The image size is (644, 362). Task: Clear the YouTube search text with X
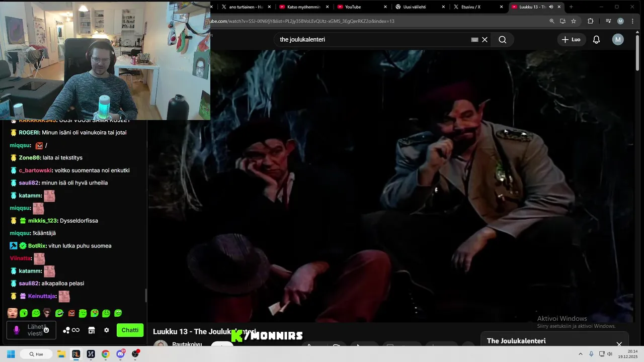(x=485, y=40)
